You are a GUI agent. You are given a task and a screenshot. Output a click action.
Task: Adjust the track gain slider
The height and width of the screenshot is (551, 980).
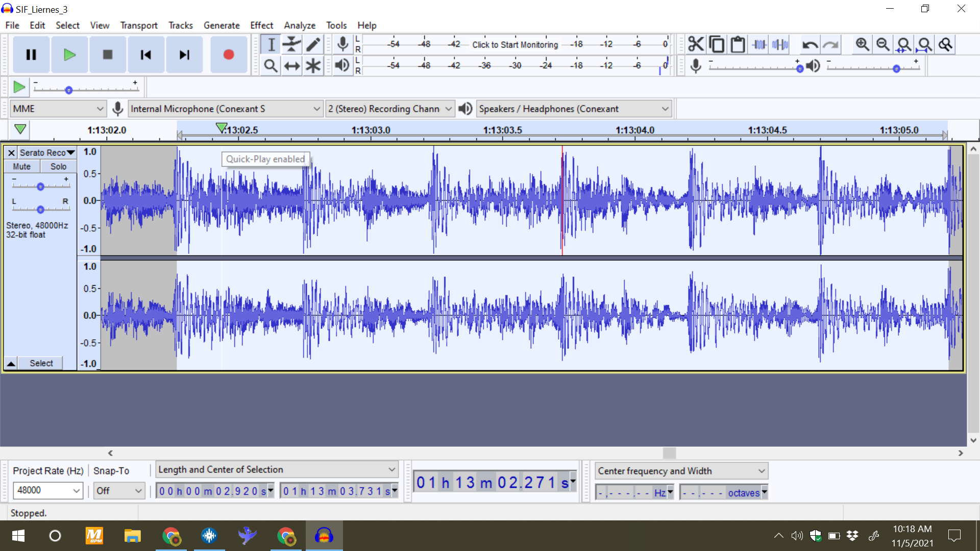click(x=40, y=185)
